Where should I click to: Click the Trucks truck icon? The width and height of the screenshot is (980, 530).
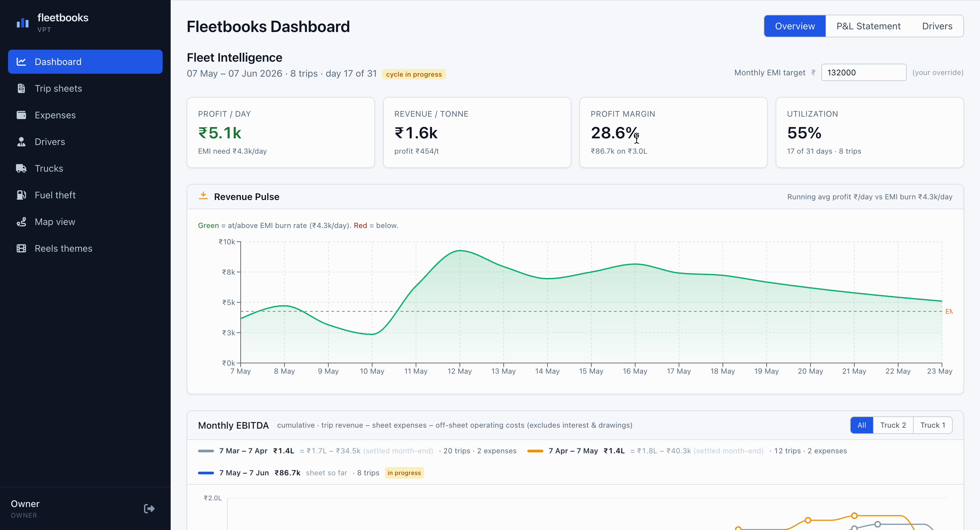pyautogui.click(x=21, y=168)
